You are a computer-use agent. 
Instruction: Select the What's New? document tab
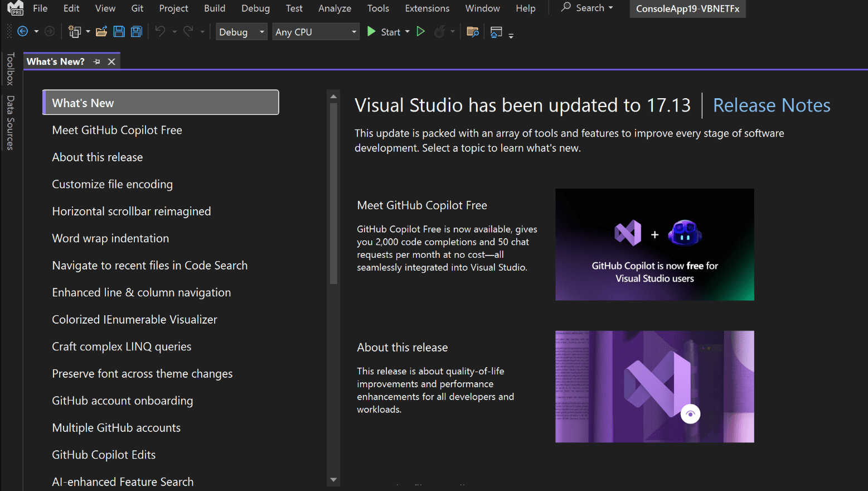(x=56, y=61)
